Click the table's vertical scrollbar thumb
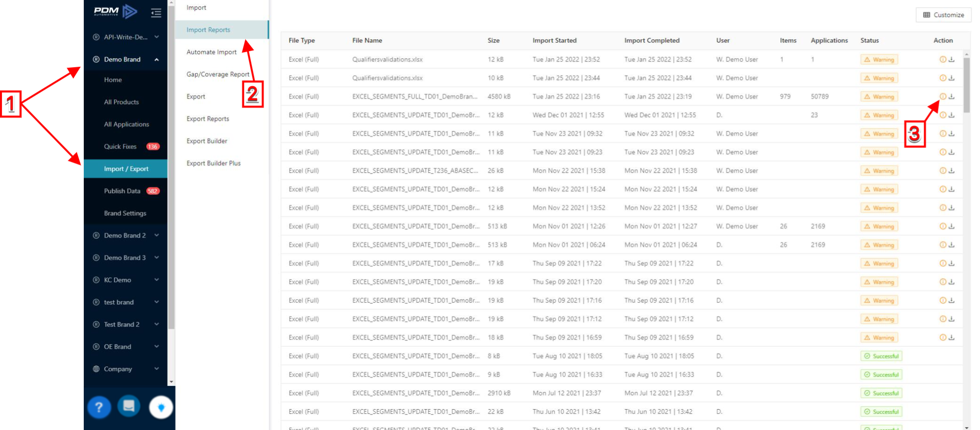This screenshot has width=980, height=430. pos(967,85)
